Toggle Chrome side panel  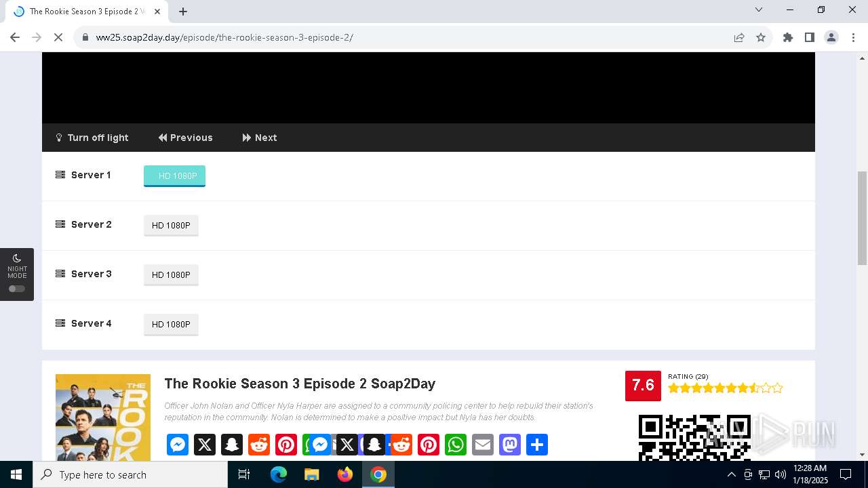pos(810,37)
